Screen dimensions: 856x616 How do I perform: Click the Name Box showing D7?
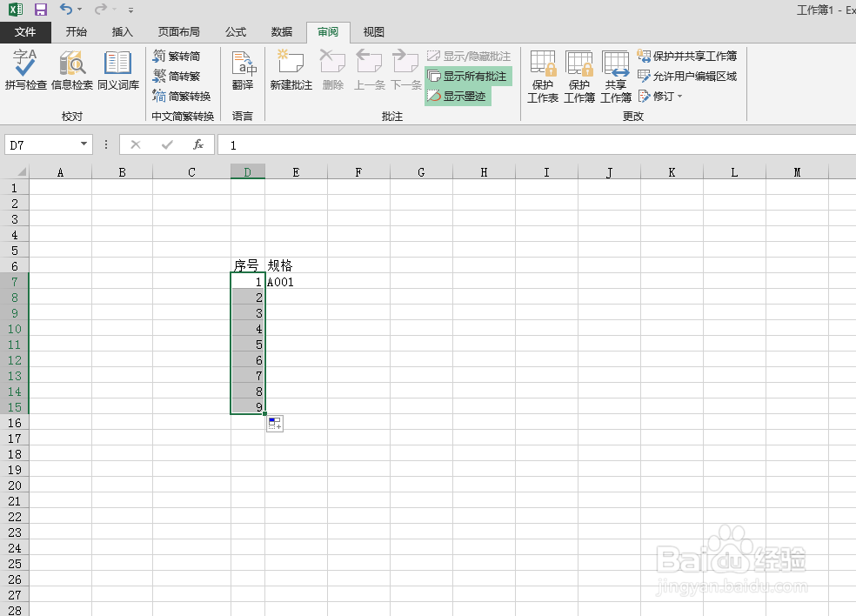43,144
